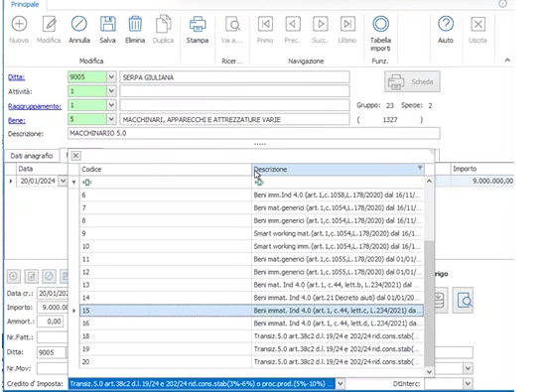Click the Descrizione field MACCHINARIO 5.0
The image size is (547, 392).
(253, 133)
